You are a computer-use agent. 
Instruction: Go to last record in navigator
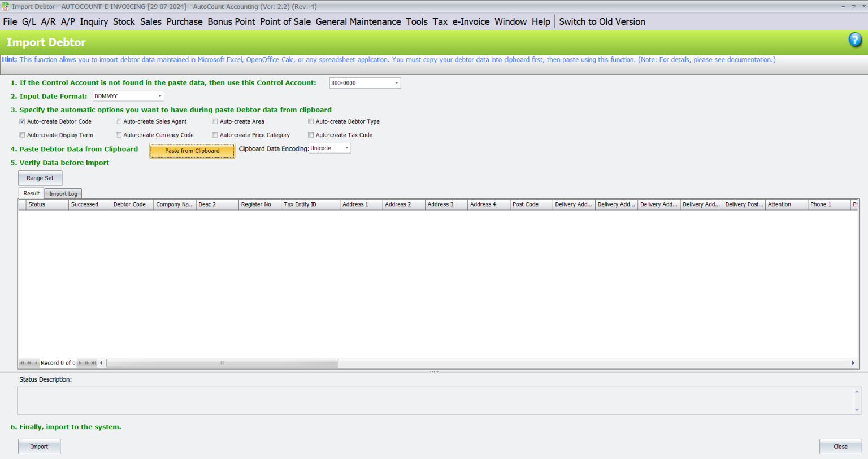[94, 363]
